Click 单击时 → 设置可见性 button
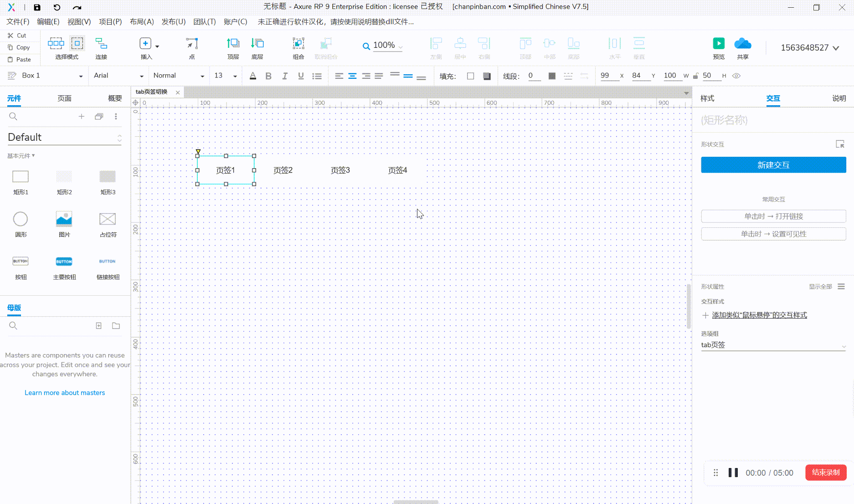Screen dimensions: 854x504 [773, 234]
